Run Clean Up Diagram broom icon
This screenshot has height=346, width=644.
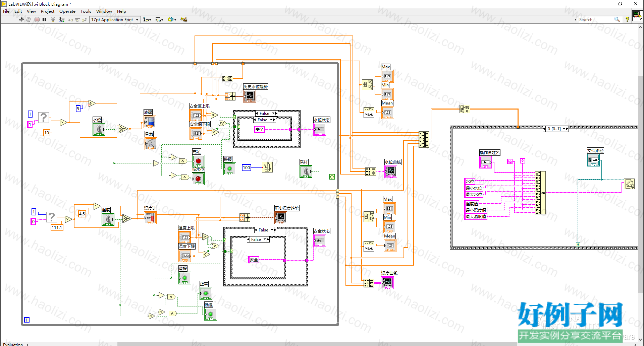pos(183,19)
